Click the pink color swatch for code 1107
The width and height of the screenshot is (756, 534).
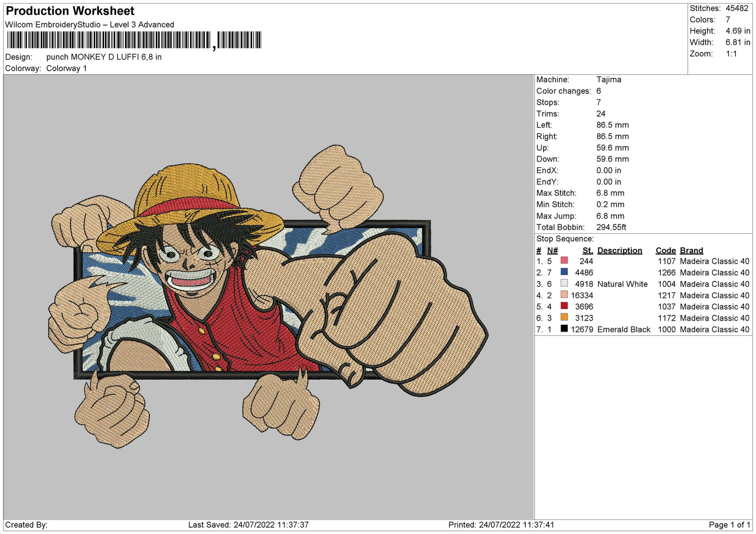(x=564, y=260)
